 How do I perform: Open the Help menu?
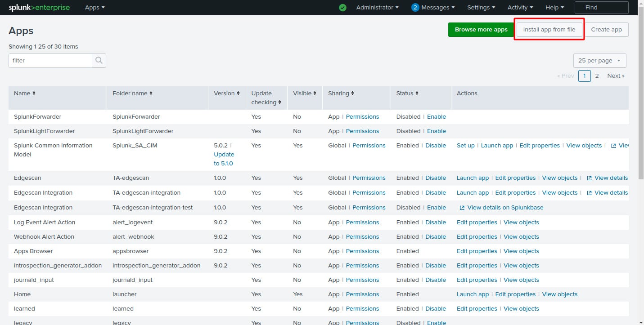(554, 8)
